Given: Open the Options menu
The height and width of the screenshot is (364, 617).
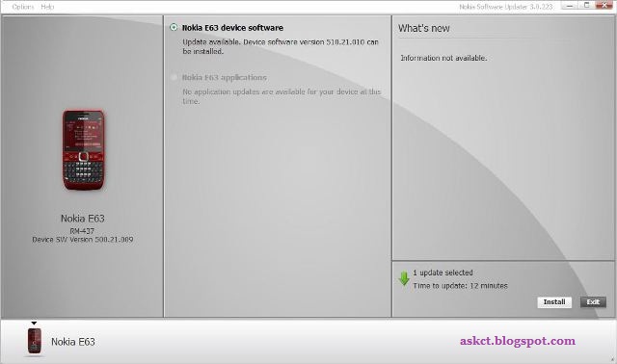Looking at the screenshot, I should [23, 7].
